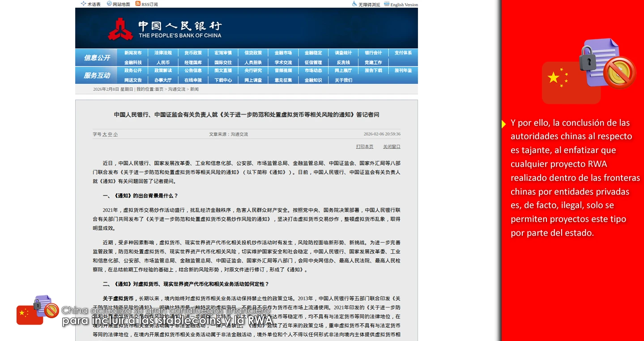
Task: Click the article timestamp 2026-02-06 20:59:36
Action: tap(382, 134)
